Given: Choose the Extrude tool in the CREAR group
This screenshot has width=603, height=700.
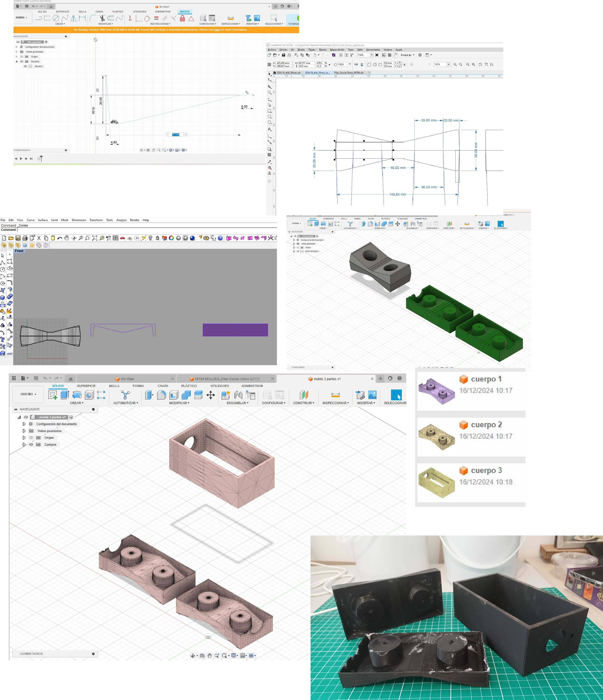Looking at the screenshot, I should click(x=65, y=395).
